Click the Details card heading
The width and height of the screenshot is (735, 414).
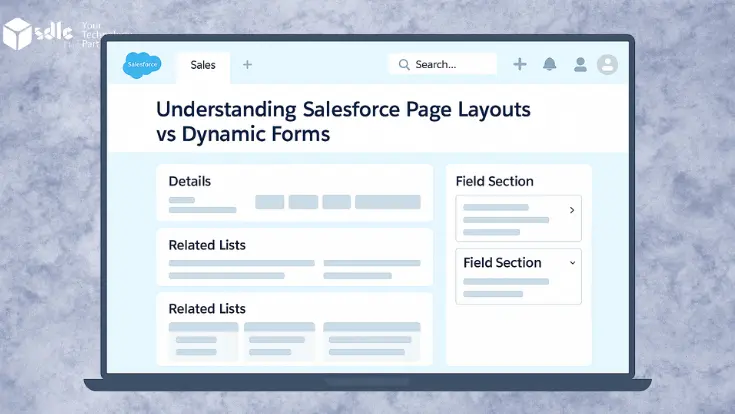pos(190,181)
